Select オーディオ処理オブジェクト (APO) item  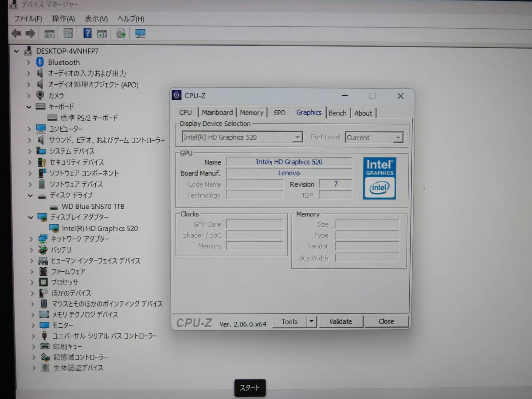tap(93, 84)
